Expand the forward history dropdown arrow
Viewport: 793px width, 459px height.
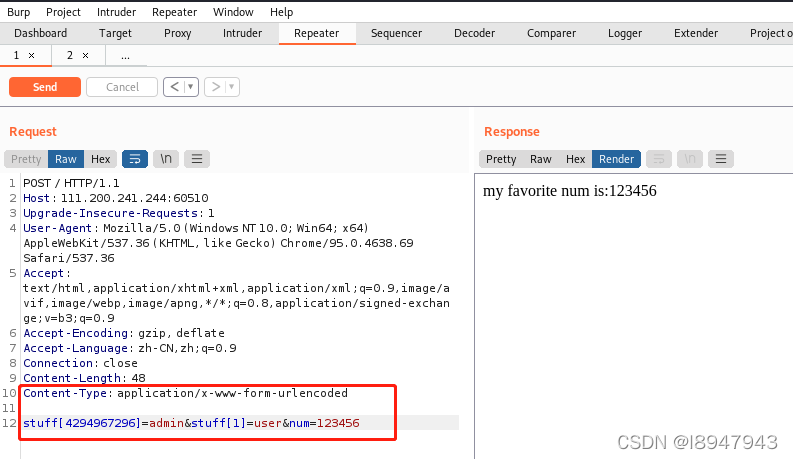tap(232, 87)
